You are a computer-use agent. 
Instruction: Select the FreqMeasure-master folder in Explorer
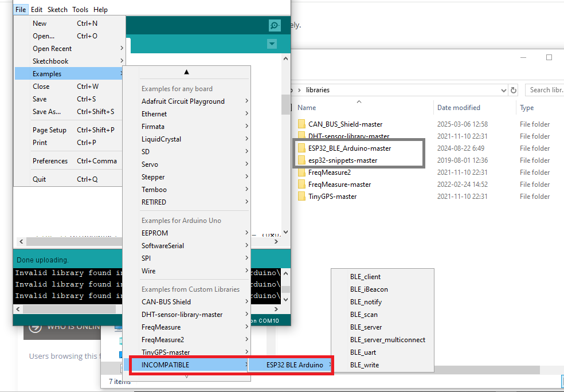click(x=339, y=185)
